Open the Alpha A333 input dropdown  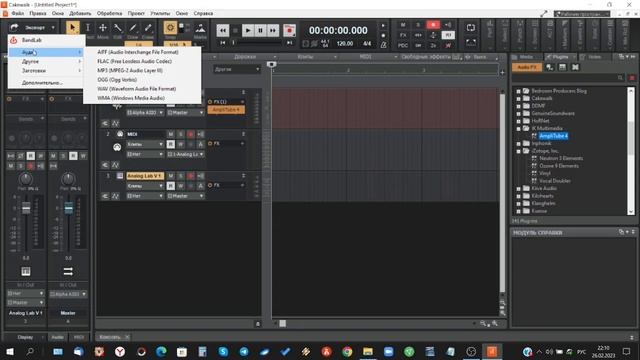point(145,112)
